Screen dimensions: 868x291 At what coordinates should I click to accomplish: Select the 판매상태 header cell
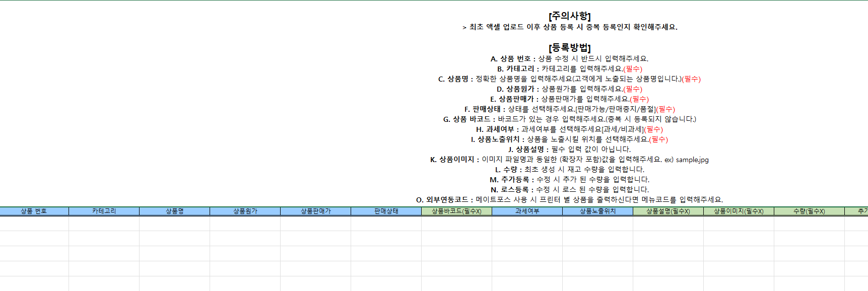[386, 211]
